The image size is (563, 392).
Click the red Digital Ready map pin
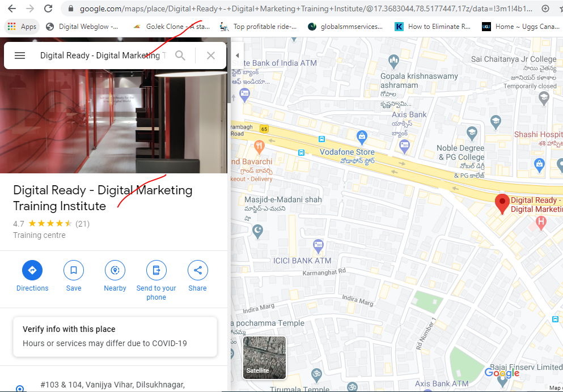coord(502,204)
